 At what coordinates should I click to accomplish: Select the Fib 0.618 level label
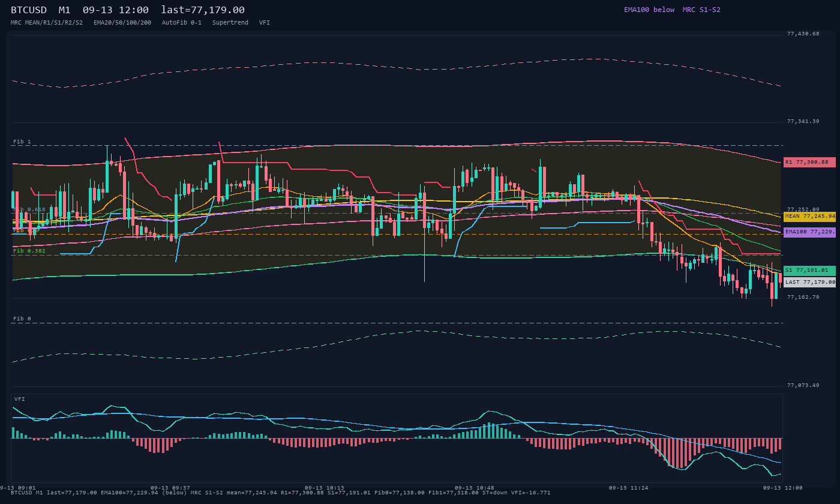pyautogui.click(x=29, y=209)
